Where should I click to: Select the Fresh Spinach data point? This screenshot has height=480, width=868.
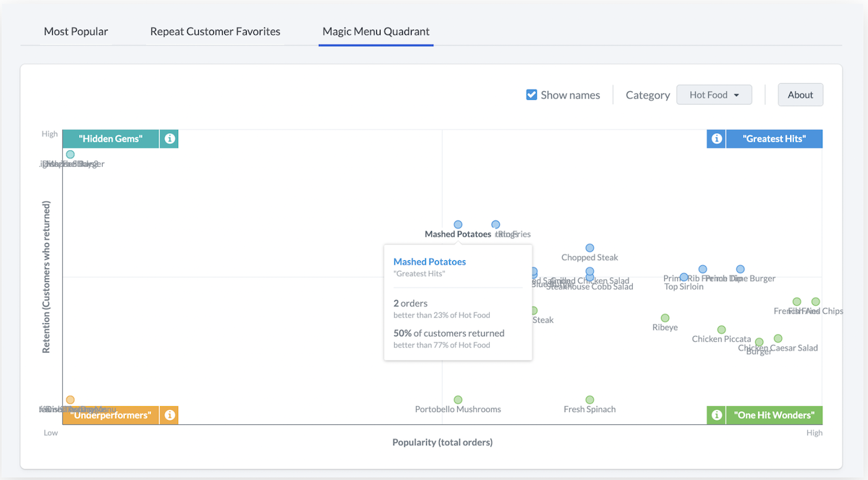tap(590, 400)
